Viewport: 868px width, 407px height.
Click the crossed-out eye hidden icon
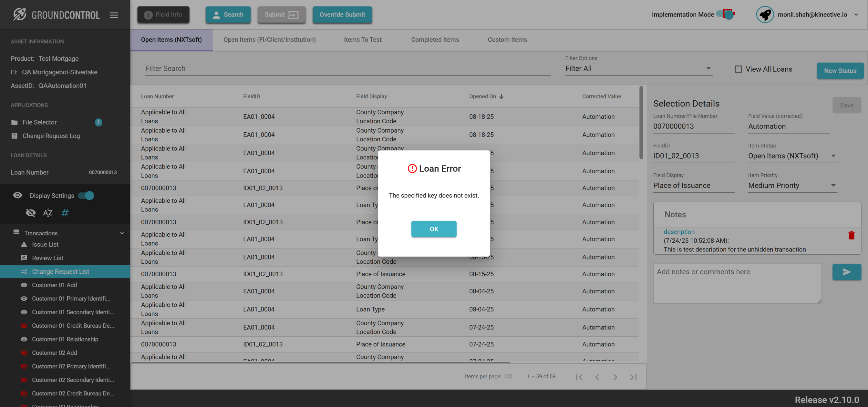pos(31,213)
